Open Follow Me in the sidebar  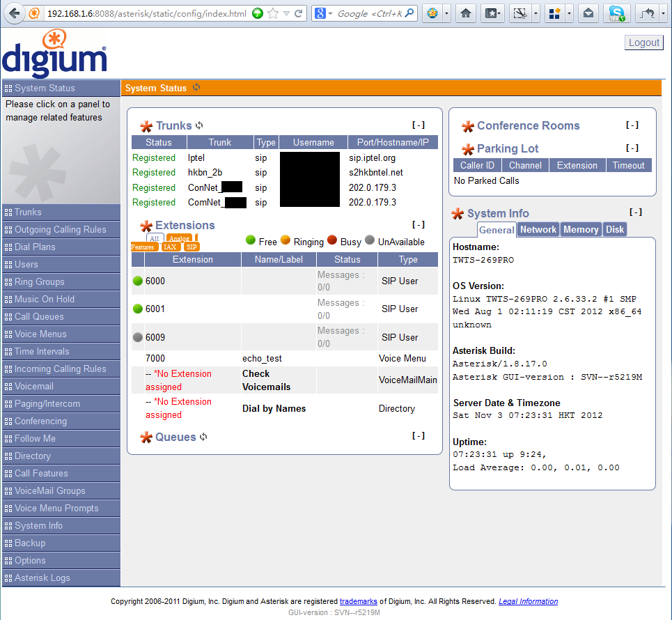[x=61, y=439]
